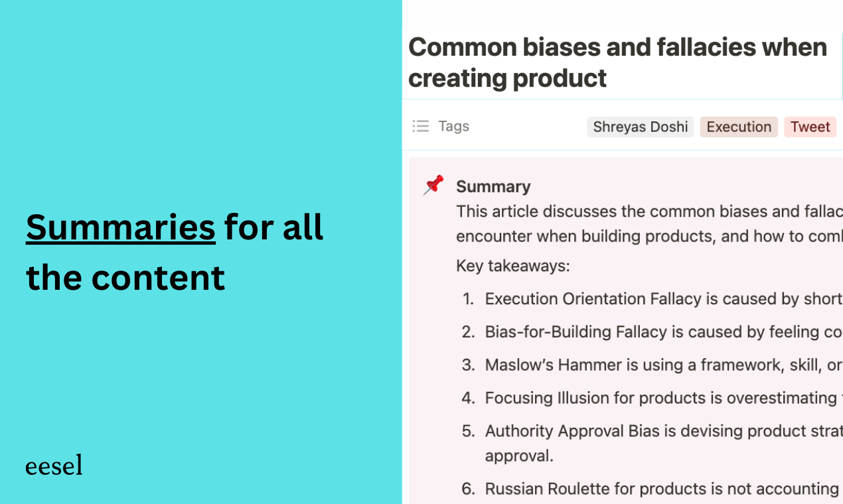Click the underlined Summaries word
The height and width of the screenshot is (504, 843).
[121, 227]
